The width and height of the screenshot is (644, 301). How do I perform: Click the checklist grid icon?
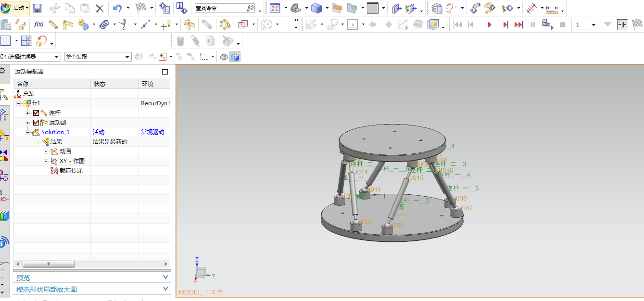26,41
